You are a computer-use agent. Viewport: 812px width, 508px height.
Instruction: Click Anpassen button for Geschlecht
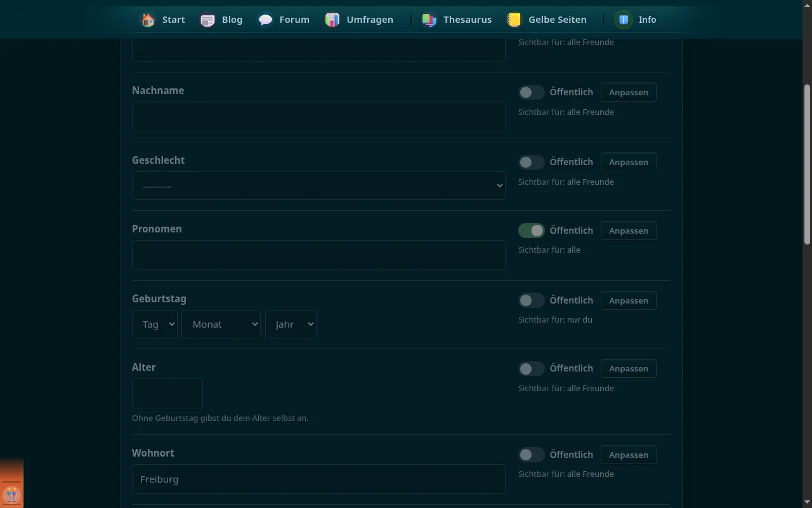[x=629, y=162]
